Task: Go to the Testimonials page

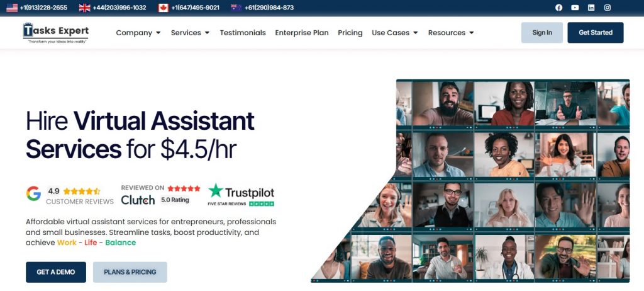Action: (243, 33)
